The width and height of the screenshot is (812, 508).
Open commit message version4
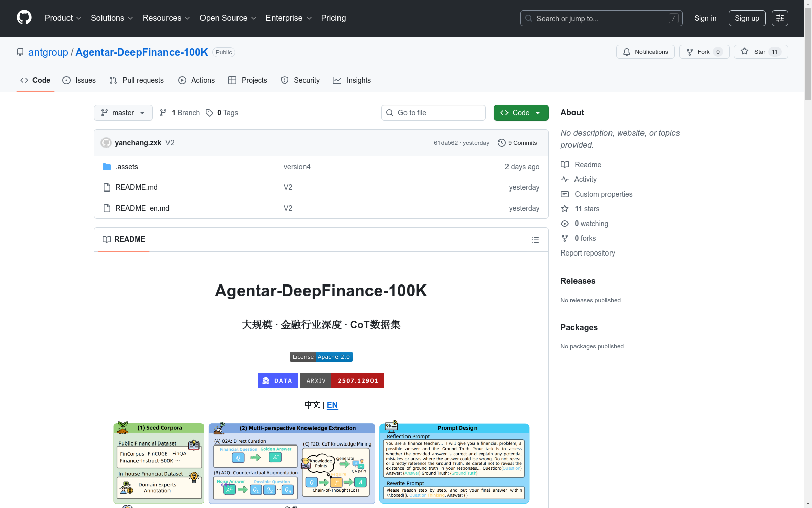click(x=297, y=167)
